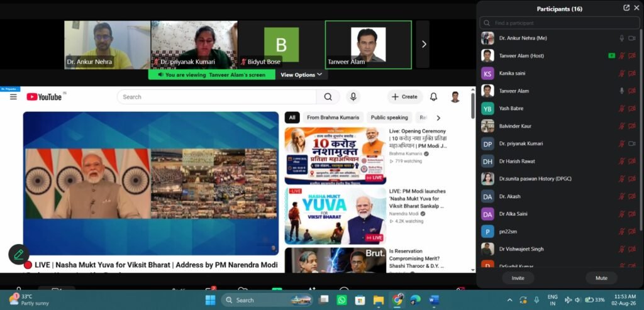The width and height of the screenshot is (644, 310).
Task: Open 'Live: Opening Ceremony' video title
Action: click(418, 138)
